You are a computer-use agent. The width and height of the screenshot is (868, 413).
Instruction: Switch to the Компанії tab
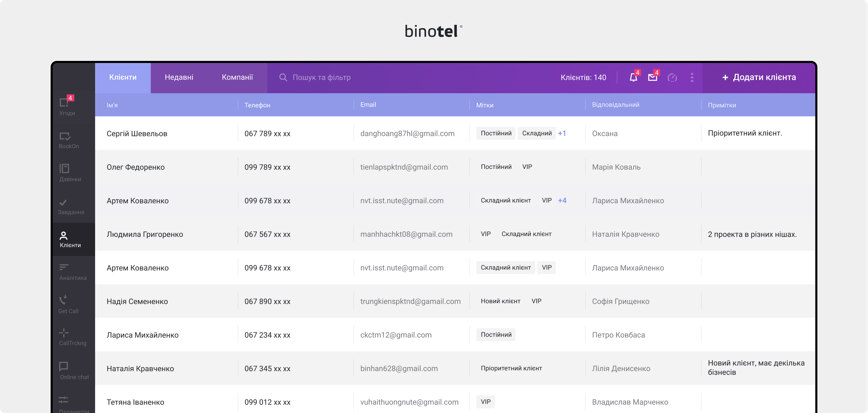tap(237, 77)
